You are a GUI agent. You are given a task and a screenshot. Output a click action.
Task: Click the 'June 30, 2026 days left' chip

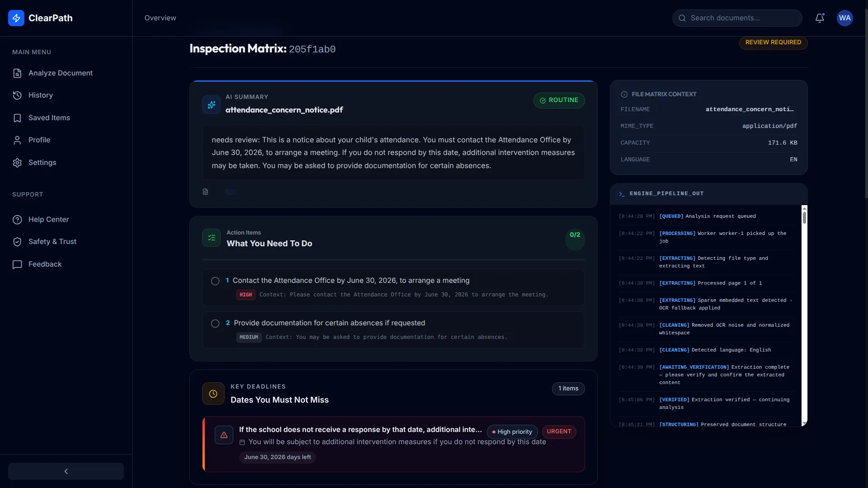[278, 457]
